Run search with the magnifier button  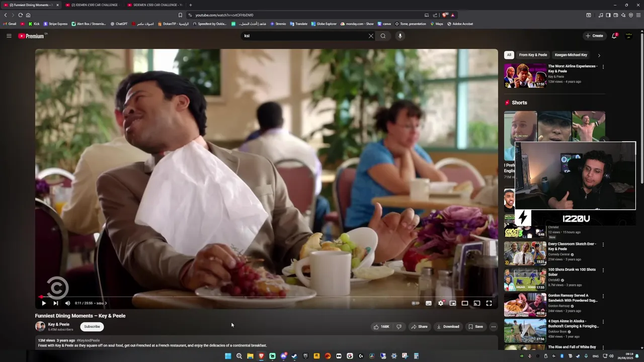(x=383, y=36)
